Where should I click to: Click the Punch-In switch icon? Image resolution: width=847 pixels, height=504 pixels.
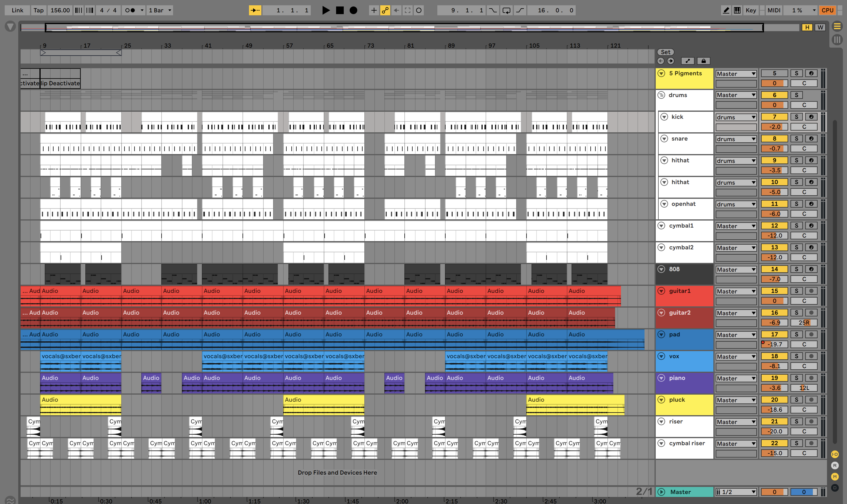tap(492, 10)
